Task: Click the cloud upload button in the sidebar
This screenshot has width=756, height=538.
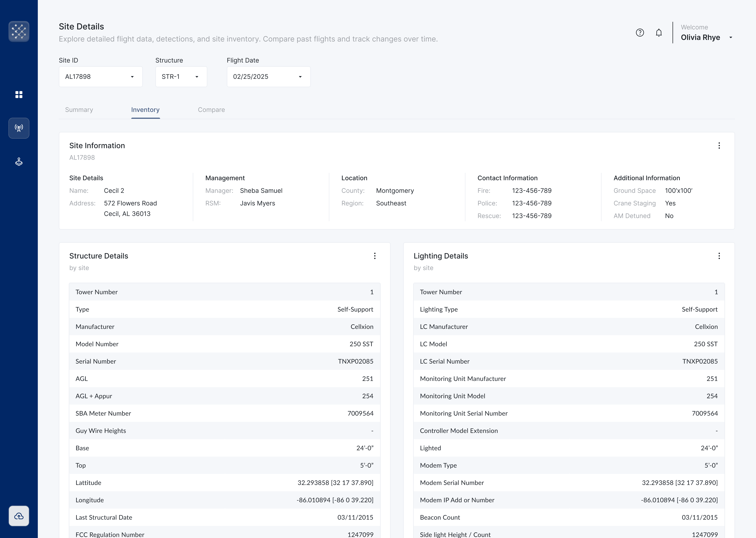Action: (x=19, y=516)
